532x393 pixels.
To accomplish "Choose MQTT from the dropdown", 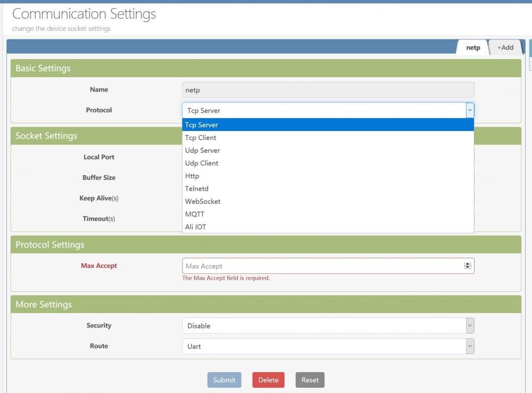I will coord(328,214).
